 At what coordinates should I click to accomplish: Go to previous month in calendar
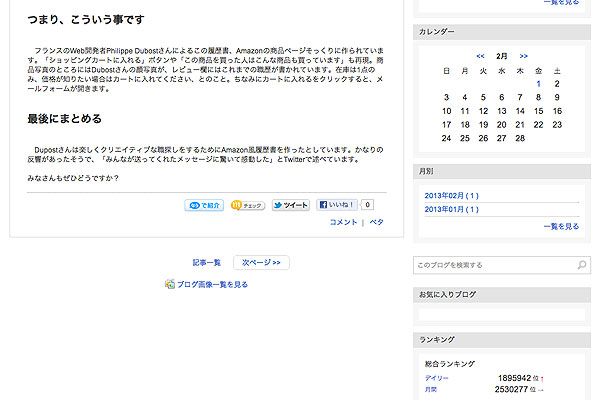click(x=481, y=56)
